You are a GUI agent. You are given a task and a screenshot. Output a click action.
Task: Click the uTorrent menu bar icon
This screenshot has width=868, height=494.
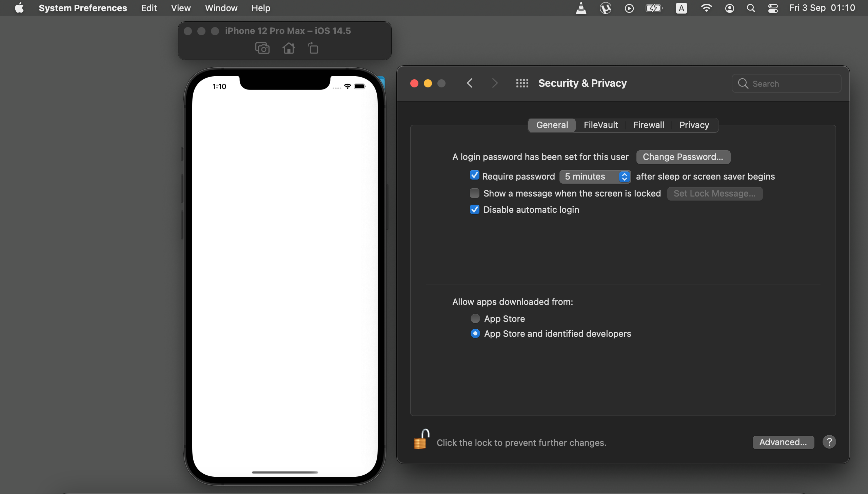coord(606,8)
